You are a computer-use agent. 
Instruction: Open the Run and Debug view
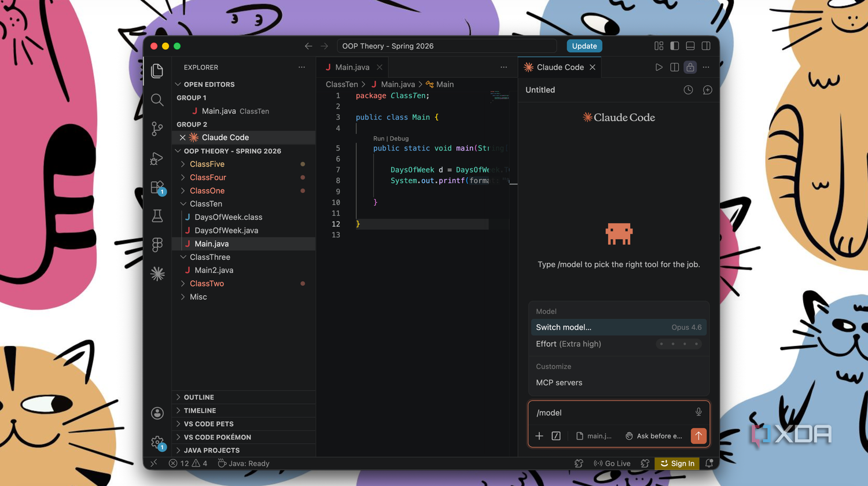(x=157, y=158)
